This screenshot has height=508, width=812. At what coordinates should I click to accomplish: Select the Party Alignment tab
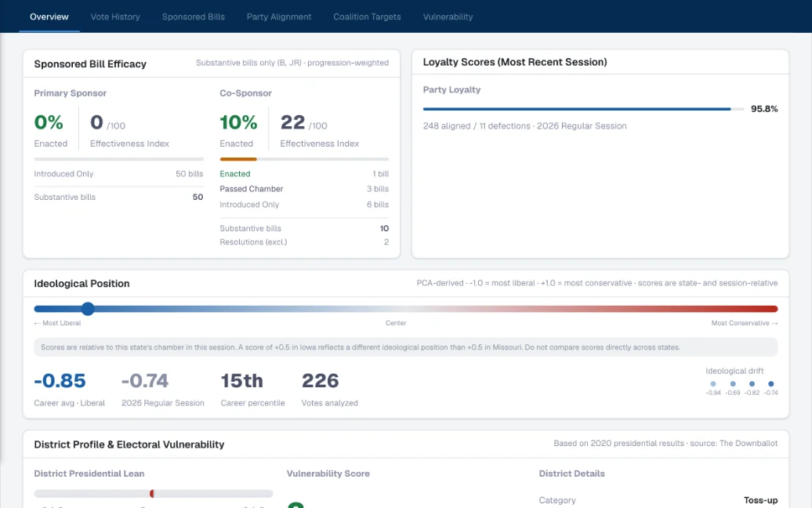(278, 16)
